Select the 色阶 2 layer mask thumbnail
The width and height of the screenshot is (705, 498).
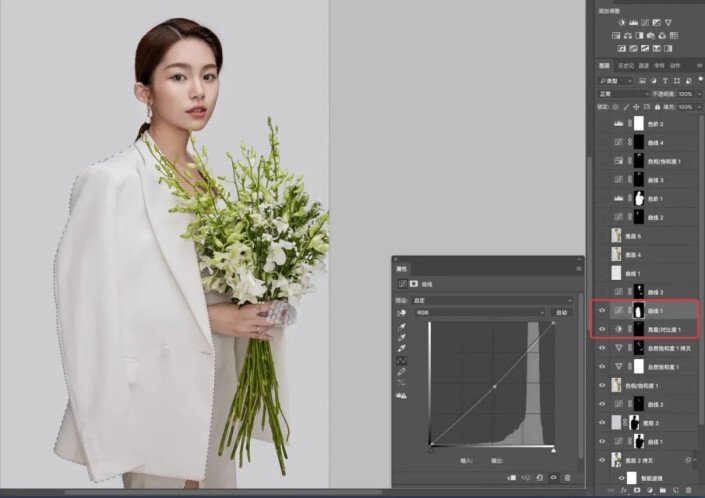click(639, 125)
